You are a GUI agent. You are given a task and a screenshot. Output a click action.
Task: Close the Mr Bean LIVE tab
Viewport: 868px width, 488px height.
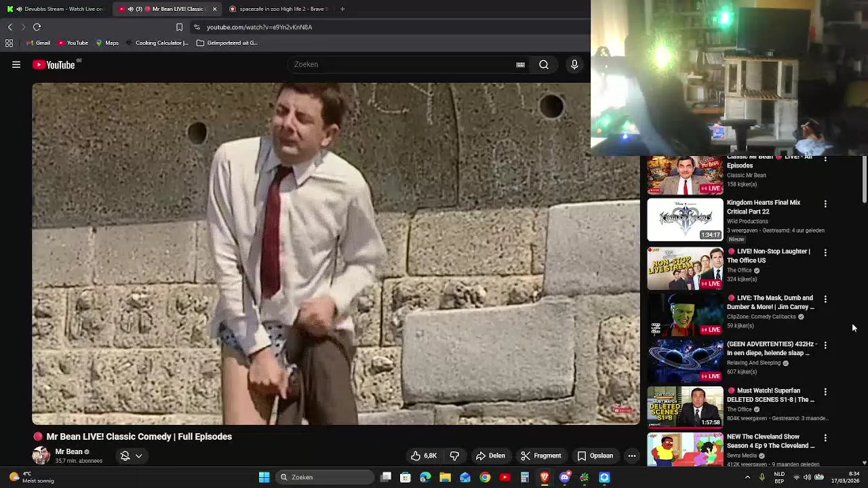click(x=214, y=9)
